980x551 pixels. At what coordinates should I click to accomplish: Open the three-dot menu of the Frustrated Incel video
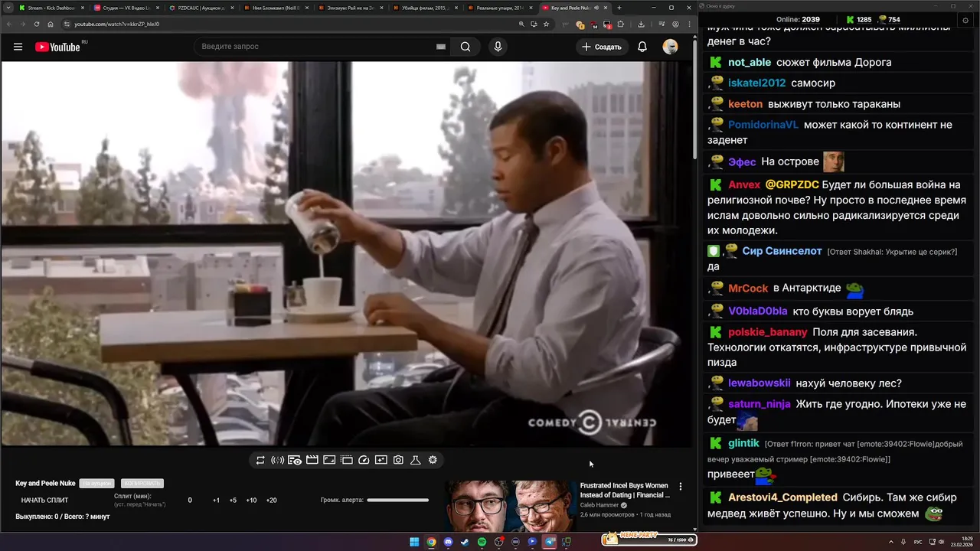(x=681, y=486)
